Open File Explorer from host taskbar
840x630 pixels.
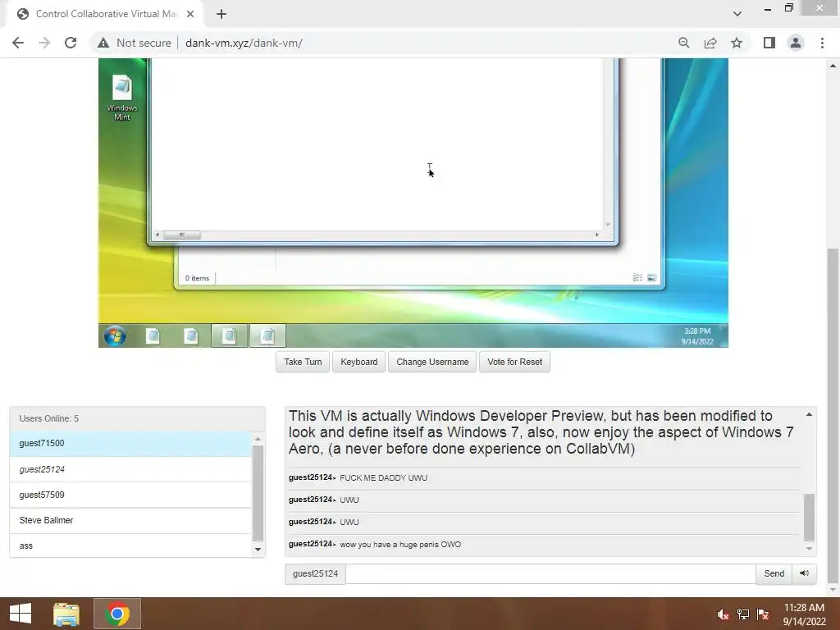(x=66, y=614)
